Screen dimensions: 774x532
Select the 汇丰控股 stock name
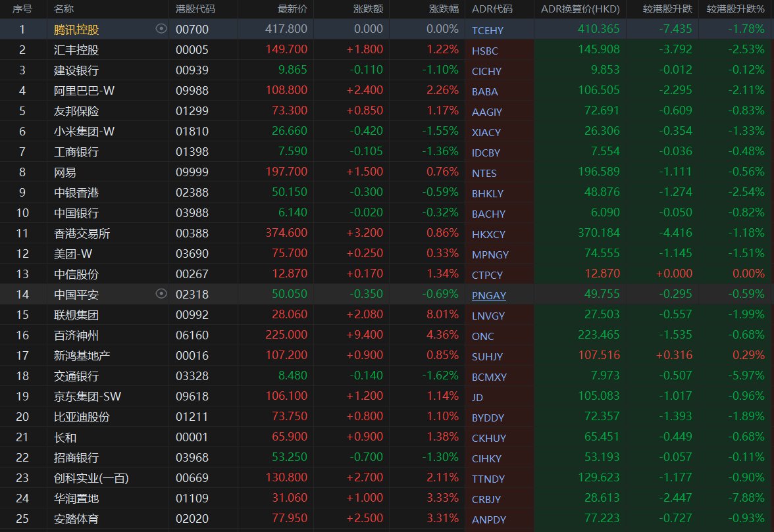(76, 50)
